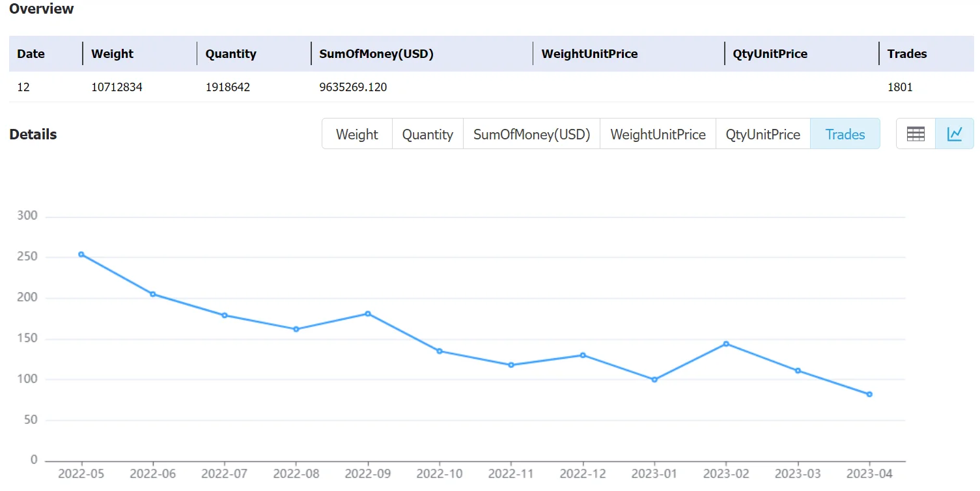This screenshot has height=491, width=980.
Task: Click the Details heading
Action: (x=33, y=134)
